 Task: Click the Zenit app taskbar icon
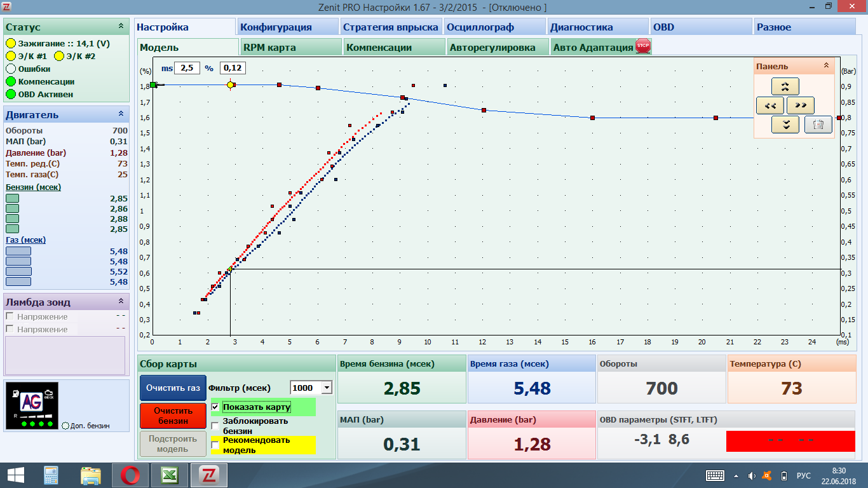pos(208,475)
